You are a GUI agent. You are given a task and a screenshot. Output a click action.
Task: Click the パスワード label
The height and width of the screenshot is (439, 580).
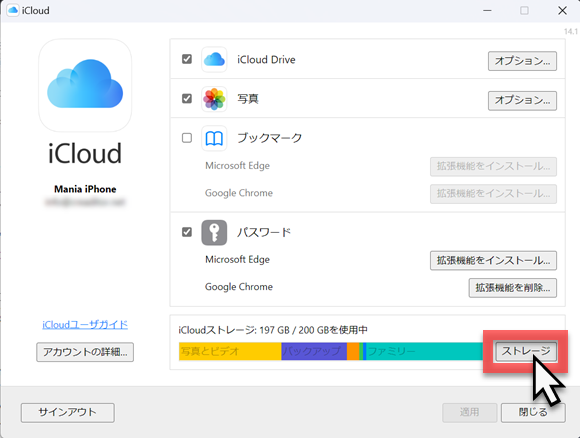[264, 233]
